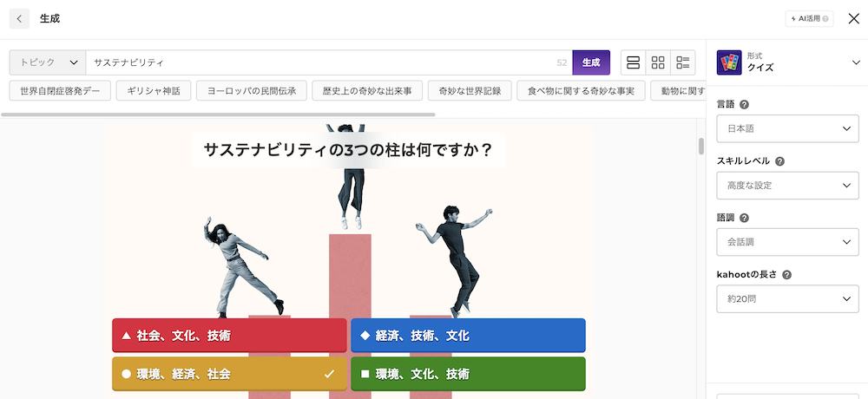The image size is (868, 399).
Task: Click the quiz format cards icon
Action: click(x=729, y=62)
